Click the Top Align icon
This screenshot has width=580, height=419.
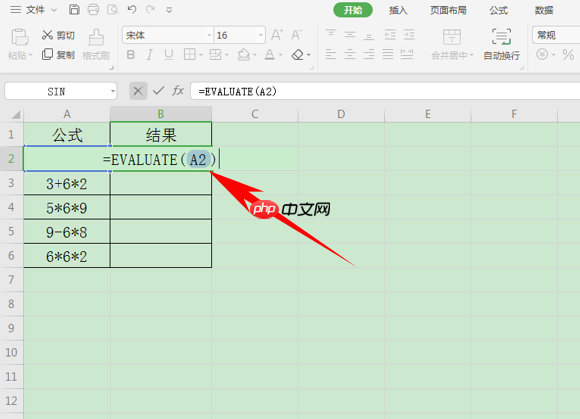[x=331, y=35]
